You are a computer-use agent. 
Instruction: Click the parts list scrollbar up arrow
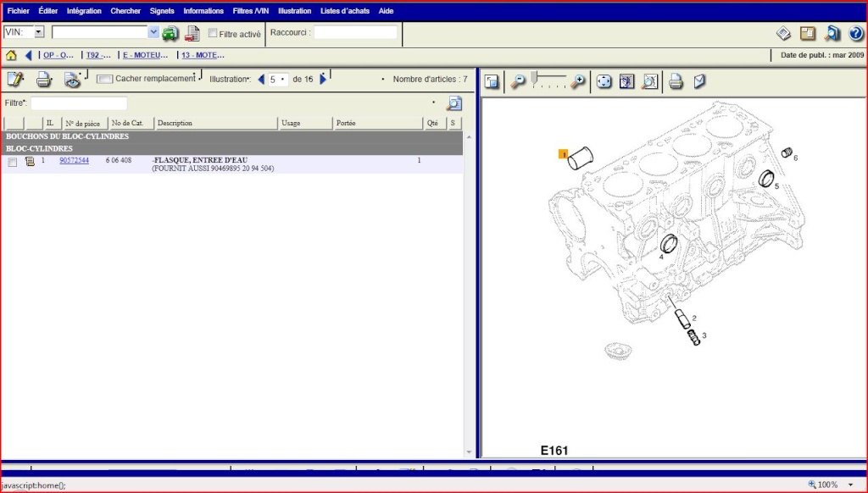pos(469,136)
